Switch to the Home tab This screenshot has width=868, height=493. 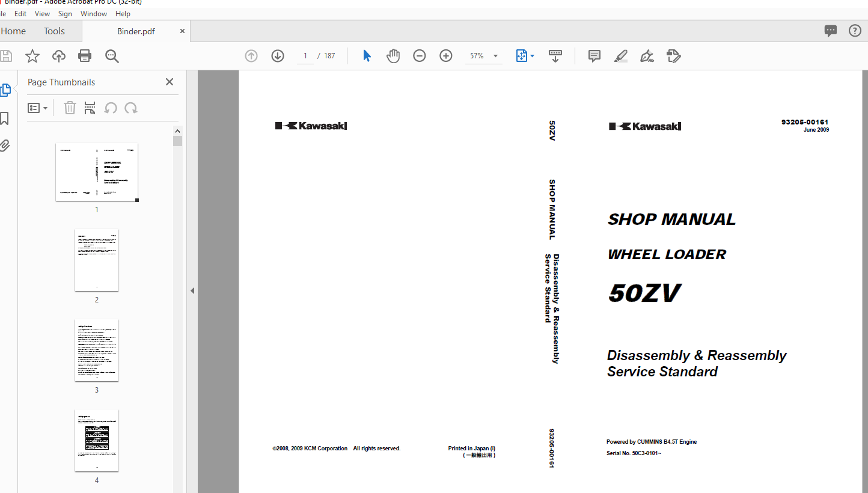point(14,31)
